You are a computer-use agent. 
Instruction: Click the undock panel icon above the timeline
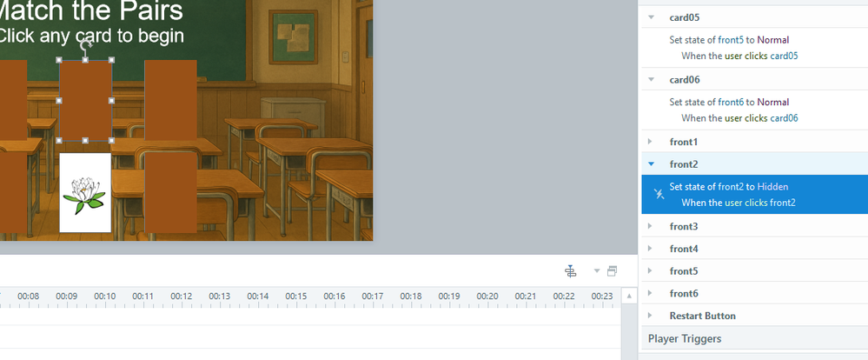click(613, 270)
